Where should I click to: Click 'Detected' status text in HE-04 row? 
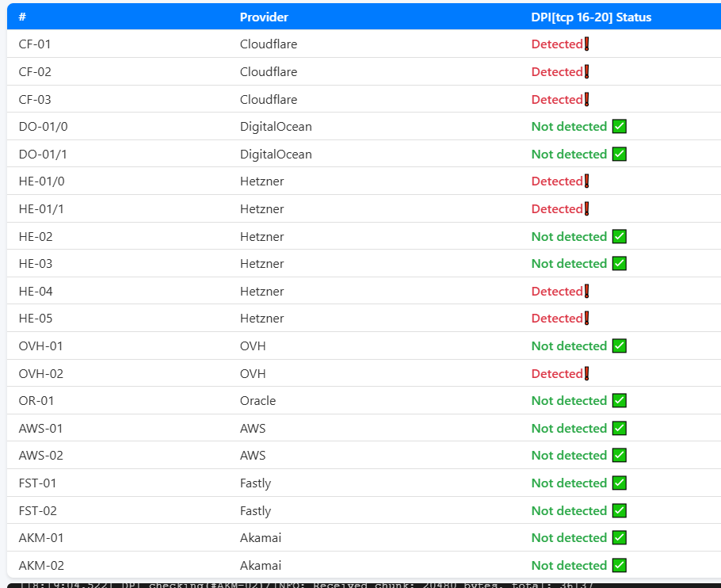pyautogui.click(x=557, y=291)
